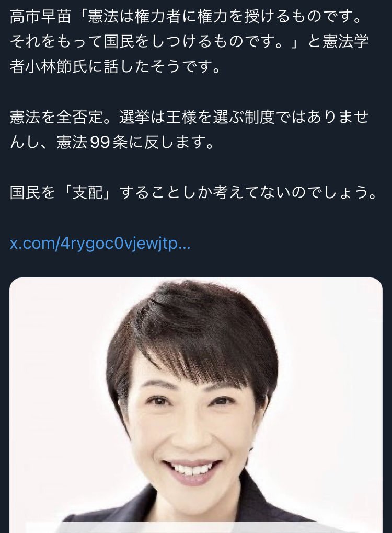
Task: Click the name 高市早苗 in the post
Action: point(40,16)
